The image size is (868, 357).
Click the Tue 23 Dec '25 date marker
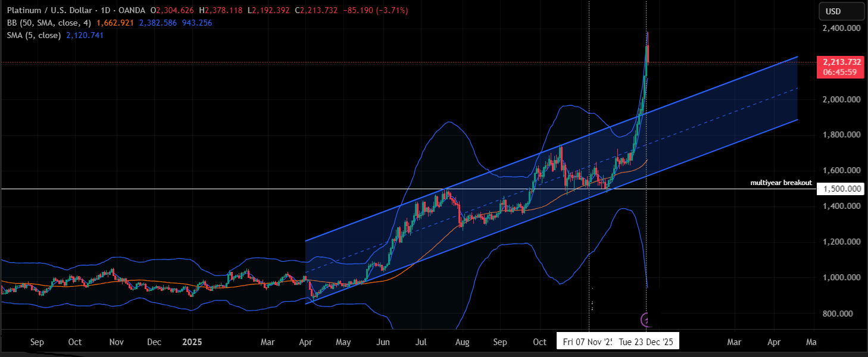(x=647, y=342)
